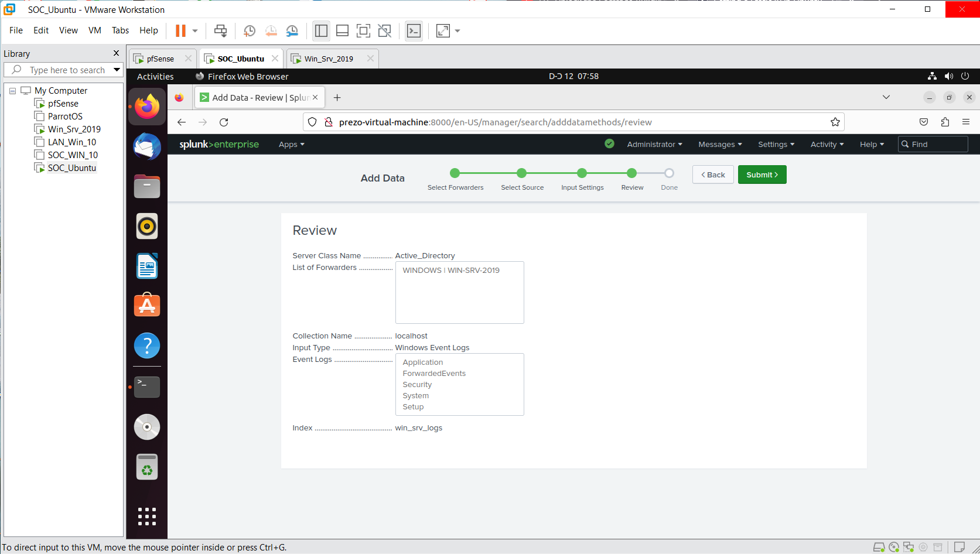Reload the Splunk page in Firefox

click(x=224, y=122)
